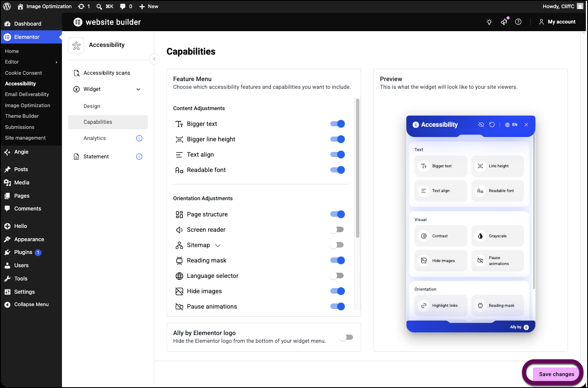Screen dimensions: 588x388
Task: Click the Elementor logo in header
Action: [78, 22]
